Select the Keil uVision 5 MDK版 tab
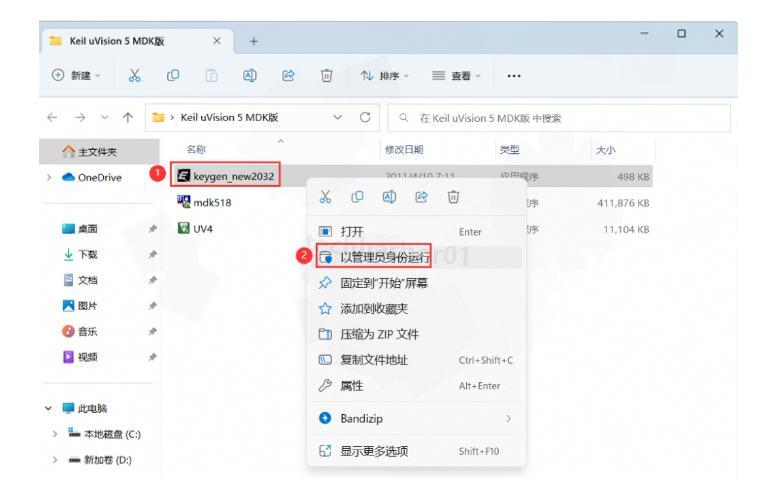The height and width of the screenshot is (499, 778). click(136, 41)
